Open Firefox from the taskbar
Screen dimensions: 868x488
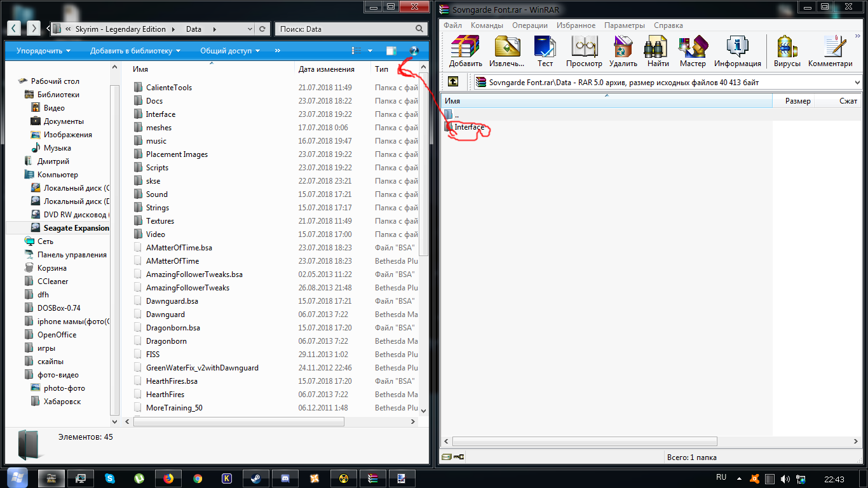click(x=168, y=478)
